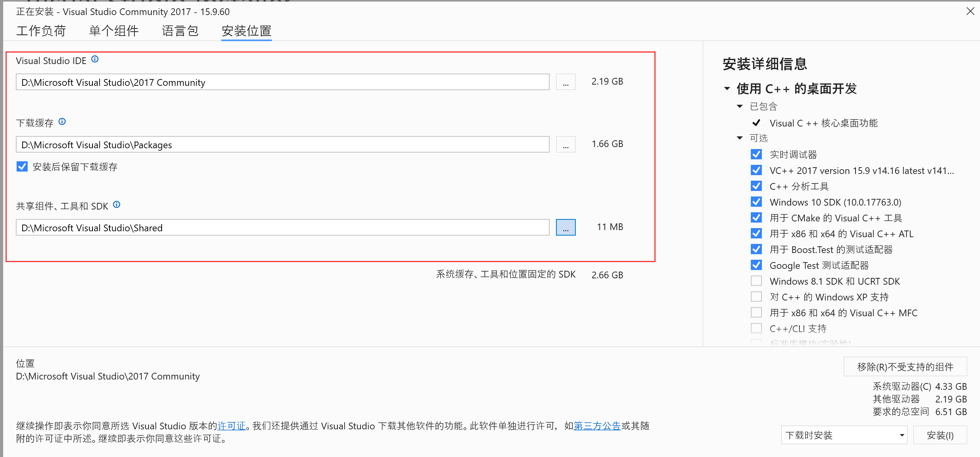
Task: Disable Google Test 测试适配器 option
Action: (x=756, y=265)
